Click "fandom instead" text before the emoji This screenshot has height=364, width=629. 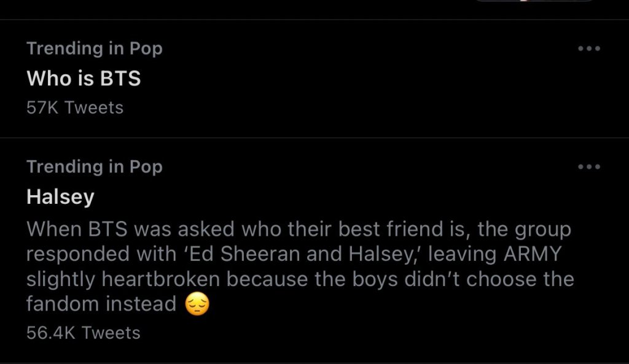(101, 304)
